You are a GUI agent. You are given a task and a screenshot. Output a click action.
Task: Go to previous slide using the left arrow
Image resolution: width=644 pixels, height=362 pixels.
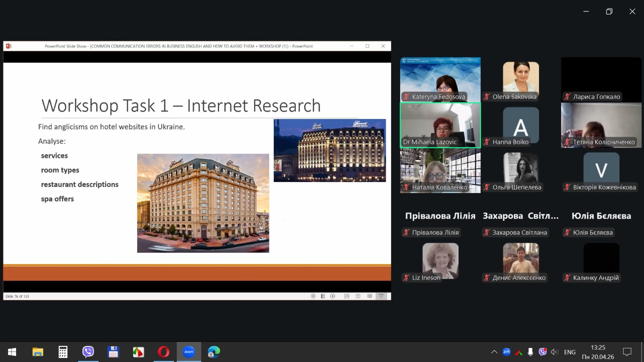click(x=313, y=296)
